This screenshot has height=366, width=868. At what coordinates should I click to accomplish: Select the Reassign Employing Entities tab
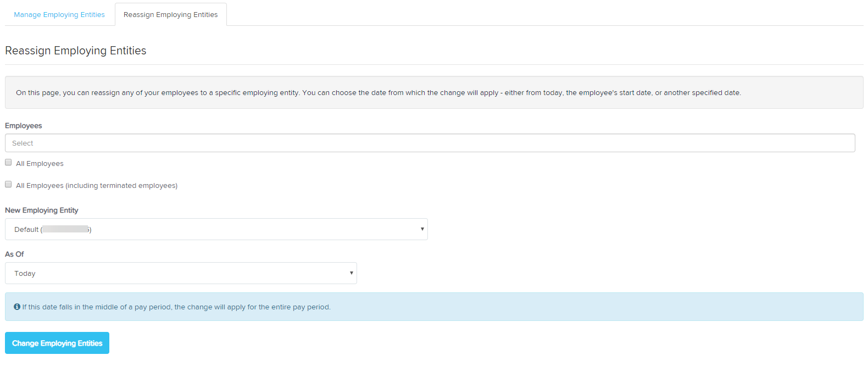click(x=171, y=15)
